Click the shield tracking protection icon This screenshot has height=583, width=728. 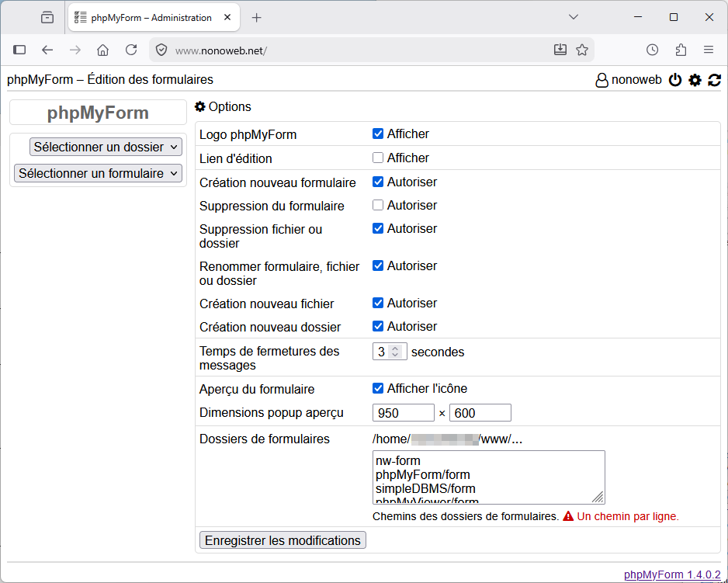click(x=161, y=50)
